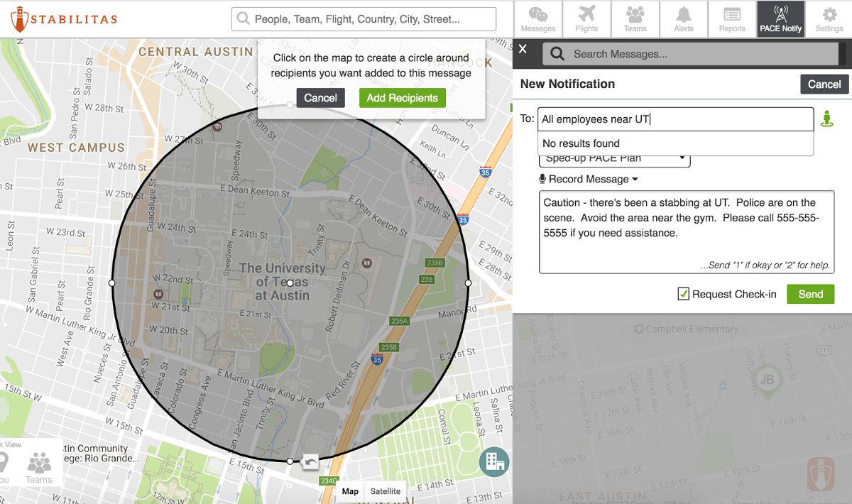Click the magnifier icon in the top search bar
The height and width of the screenshot is (504, 852).
[x=244, y=19]
